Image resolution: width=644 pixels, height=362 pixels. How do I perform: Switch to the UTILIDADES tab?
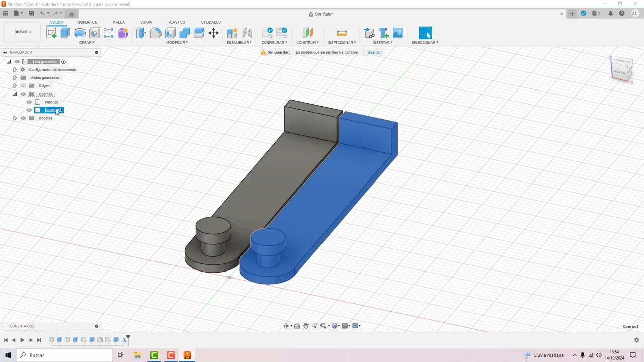click(x=211, y=22)
